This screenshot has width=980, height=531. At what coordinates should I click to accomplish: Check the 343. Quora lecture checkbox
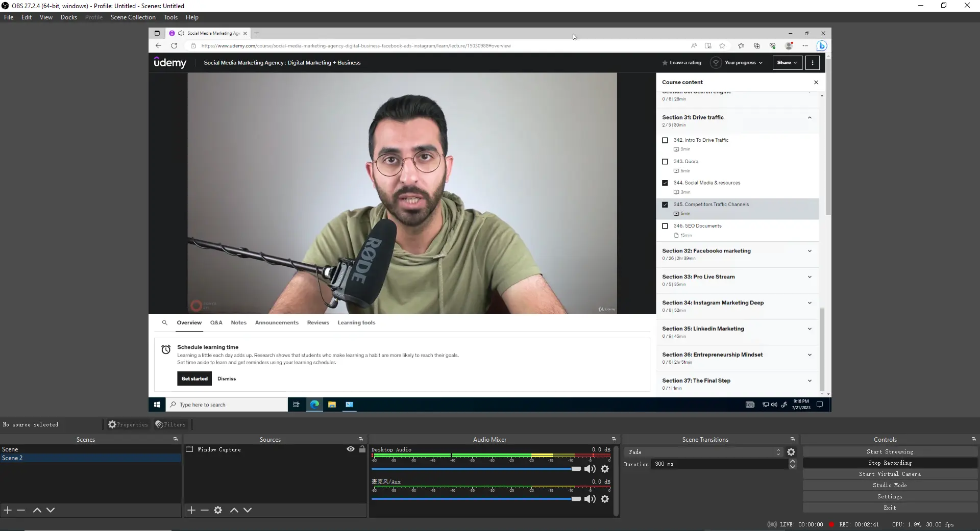[665, 162]
